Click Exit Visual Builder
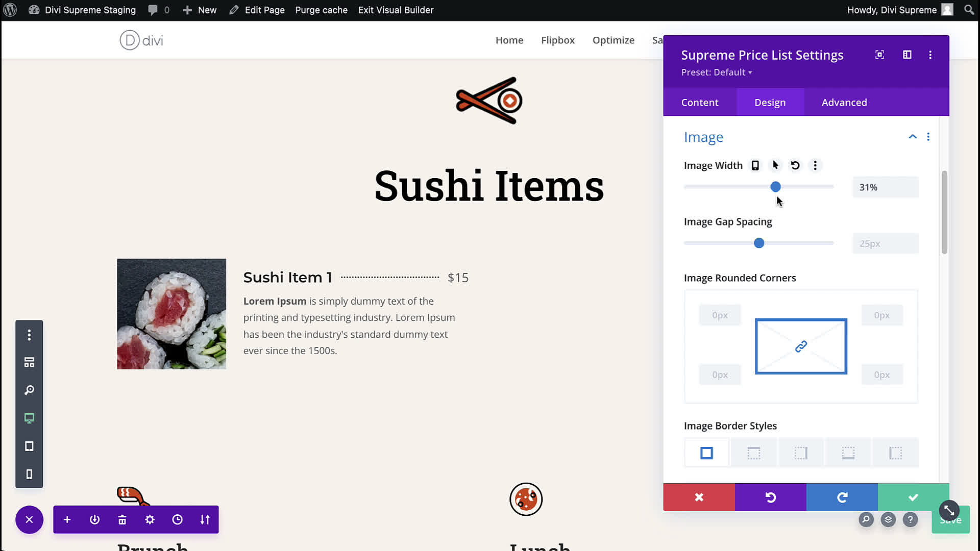This screenshot has height=551, width=980. (x=396, y=10)
